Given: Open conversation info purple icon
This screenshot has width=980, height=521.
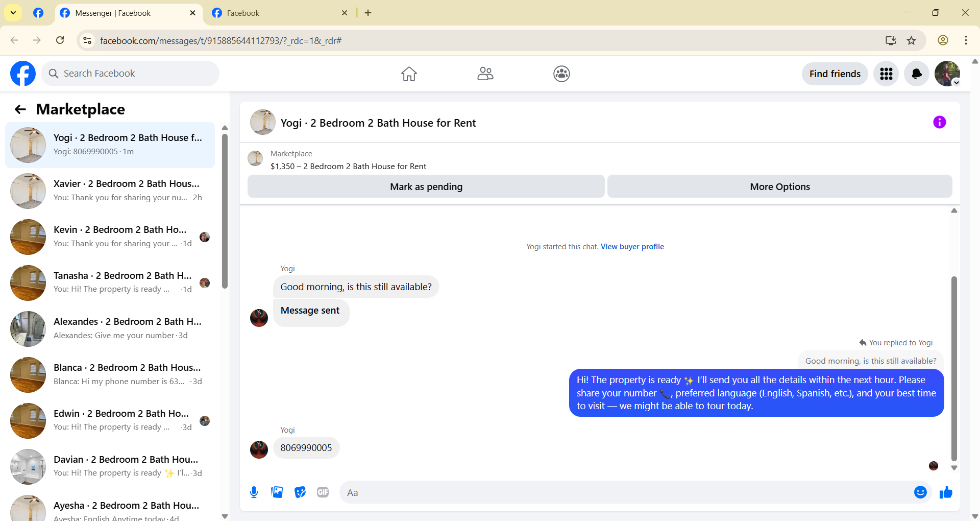Looking at the screenshot, I should click(x=939, y=122).
